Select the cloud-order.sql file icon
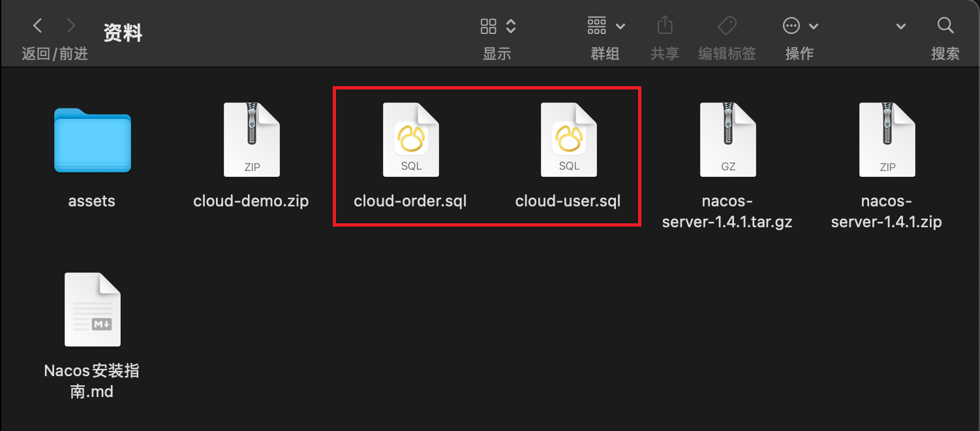This screenshot has width=980, height=431. (x=410, y=140)
